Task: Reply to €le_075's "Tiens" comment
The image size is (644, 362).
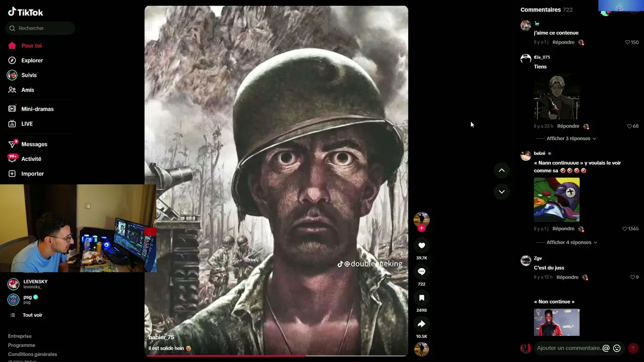Action: (569, 126)
